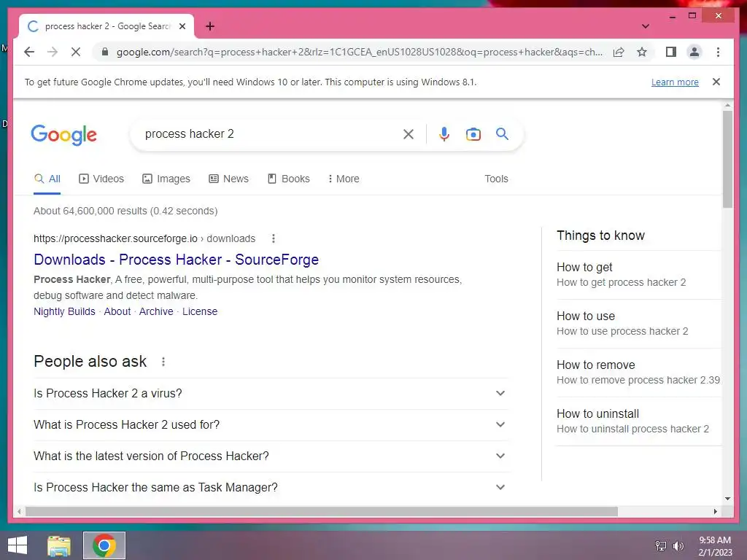This screenshot has width=747, height=560.
Task: Switch to Books results tab
Action: 288,179
